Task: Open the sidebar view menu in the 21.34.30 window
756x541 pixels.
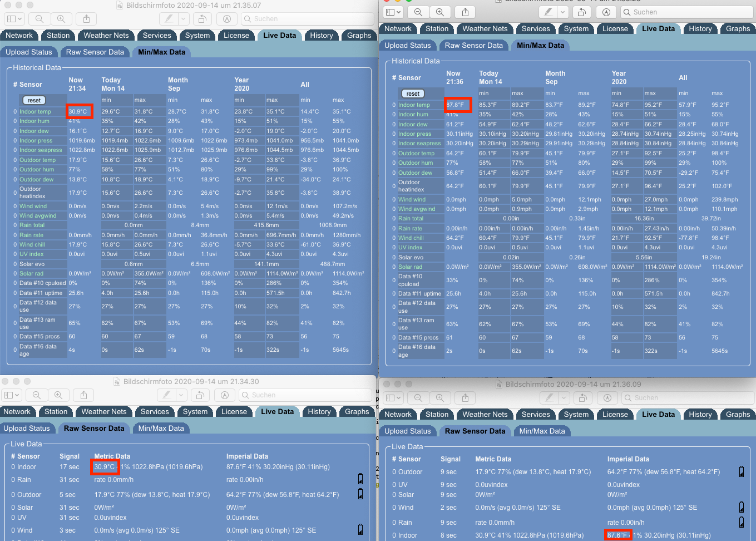Action: [x=12, y=395]
